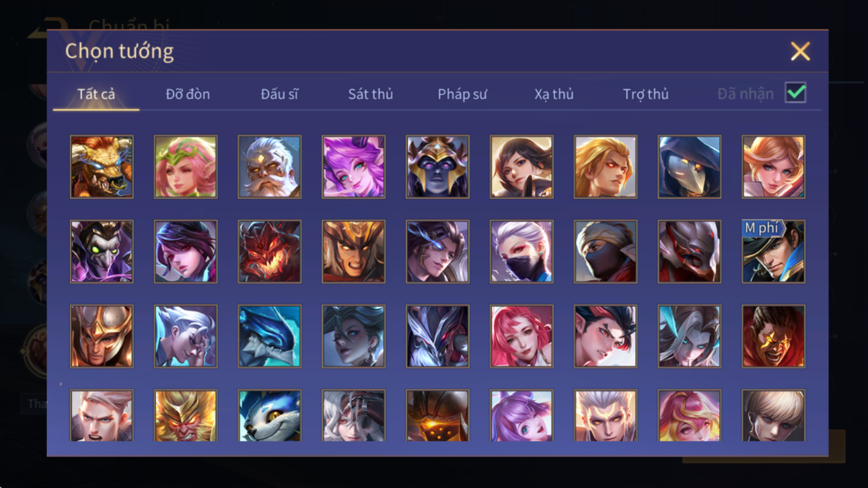This screenshot has height=488, width=868.
Task: Pick the blue cat-like creature hero
Action: click(x=269, y=416)
